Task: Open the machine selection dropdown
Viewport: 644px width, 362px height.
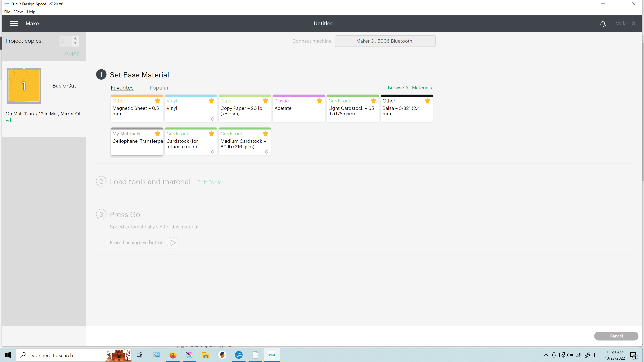Action: pyautogui.click(x=385, y=41)
